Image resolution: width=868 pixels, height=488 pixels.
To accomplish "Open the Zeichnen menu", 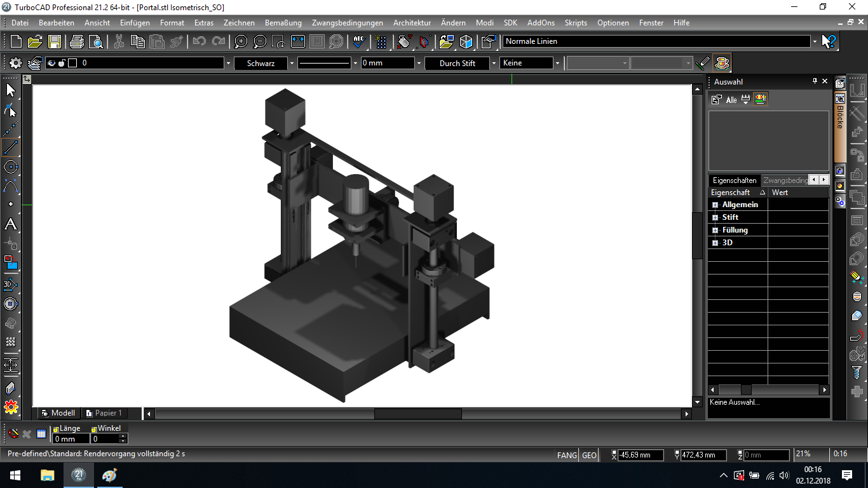I will pyautogui.click(x=239, y=22).
